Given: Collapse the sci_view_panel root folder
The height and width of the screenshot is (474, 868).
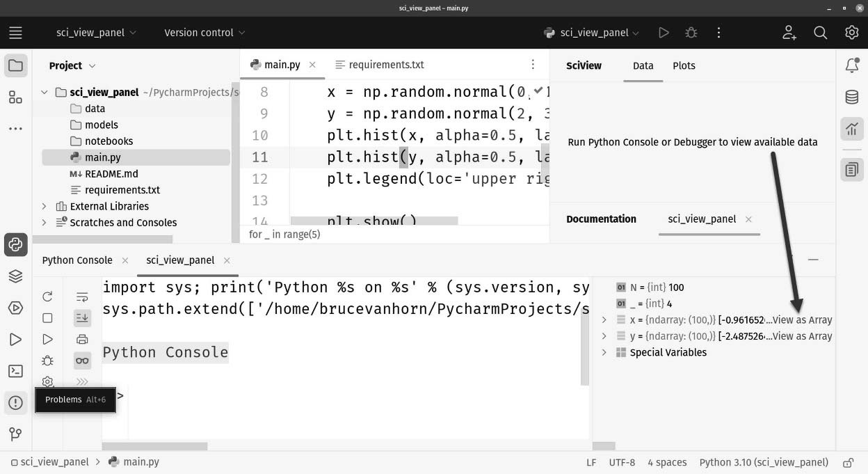Looking at the screenshot, I should click(x=45, y=93).
